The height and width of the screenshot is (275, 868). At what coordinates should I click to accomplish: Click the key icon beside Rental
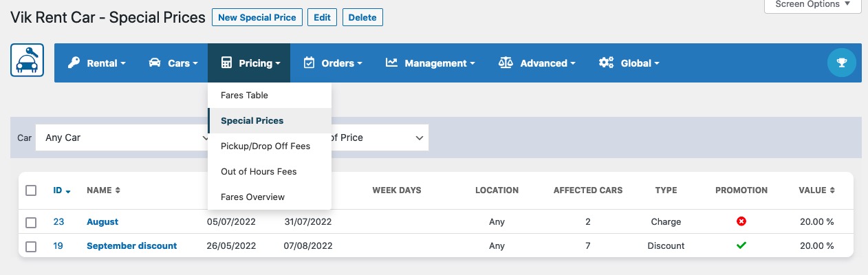point(74,63)
